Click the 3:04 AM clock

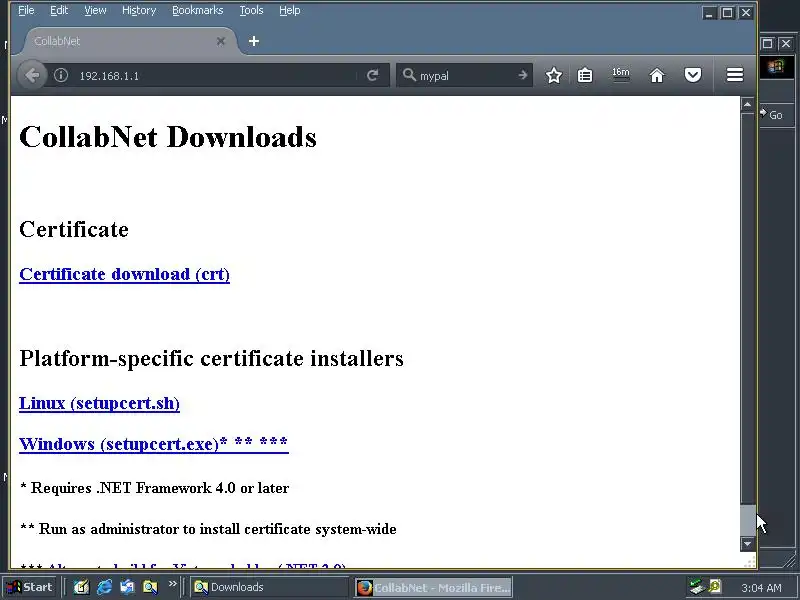click(x=761, y=588)
